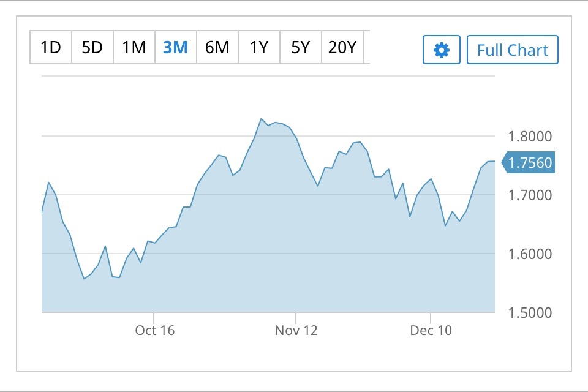
Task: Show the 6M time range
Action: pyautogui.click(x=217, y=47)
